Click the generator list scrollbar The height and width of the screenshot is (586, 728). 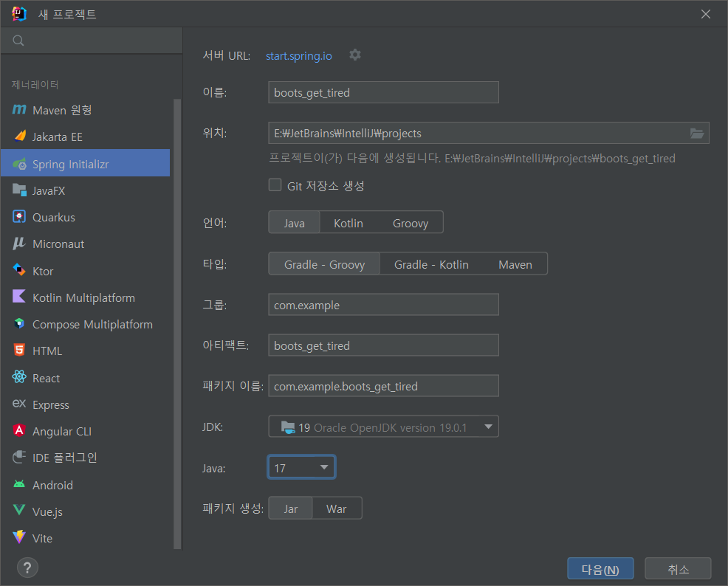(x=177, y=324)
